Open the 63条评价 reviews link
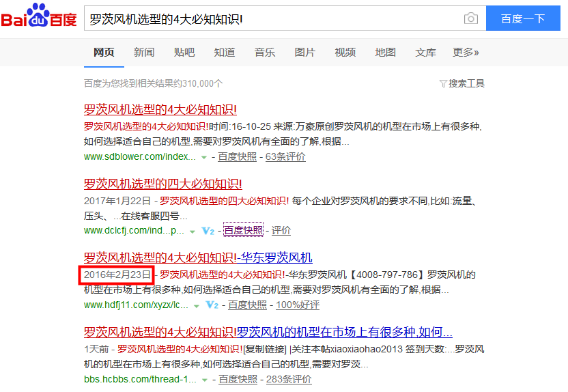Viewport: 568px width, 392px height. (x=285, y=157)
